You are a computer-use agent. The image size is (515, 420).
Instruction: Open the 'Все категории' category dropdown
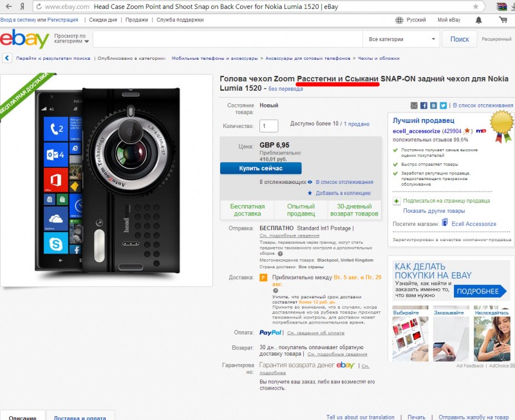point(402,39)
